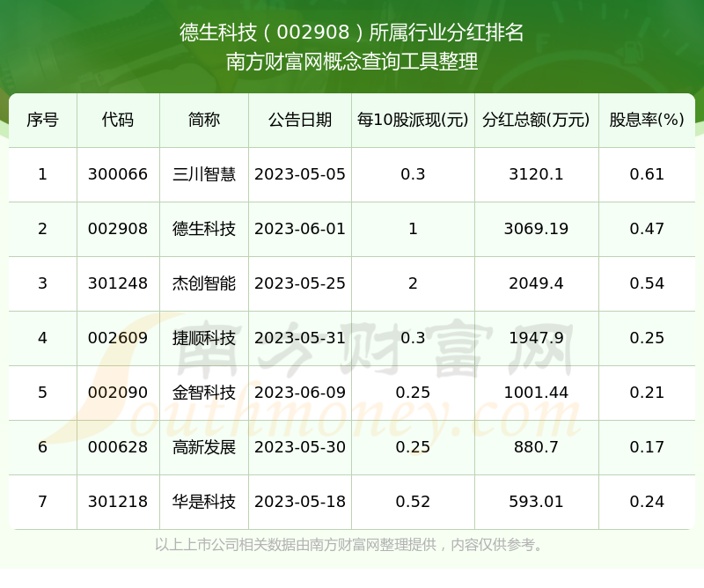Select the 代码 column header
The image size is (704, 588).
118,120
